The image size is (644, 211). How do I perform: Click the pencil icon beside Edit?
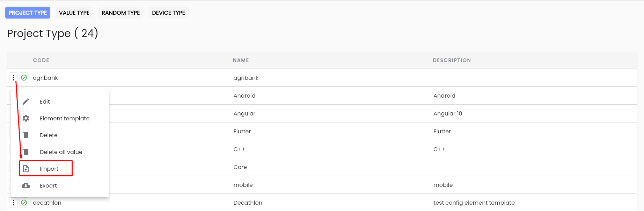click(x=26, y=101)
